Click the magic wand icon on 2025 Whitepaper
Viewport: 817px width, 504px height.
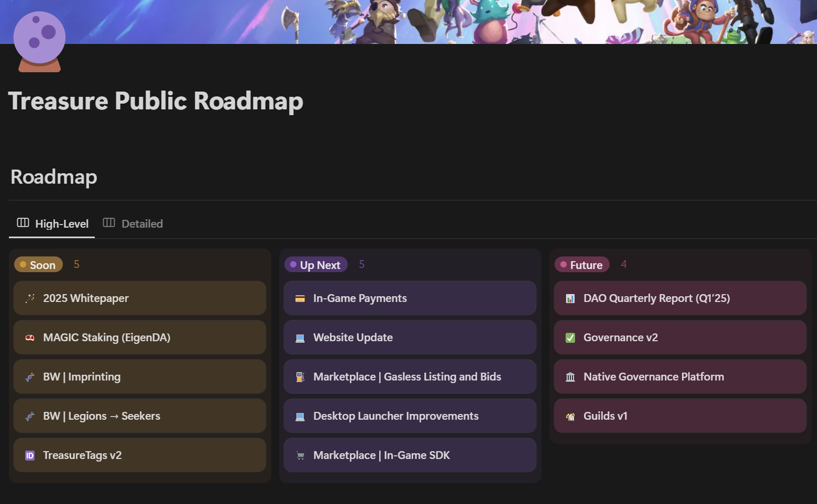coord(30,298)
